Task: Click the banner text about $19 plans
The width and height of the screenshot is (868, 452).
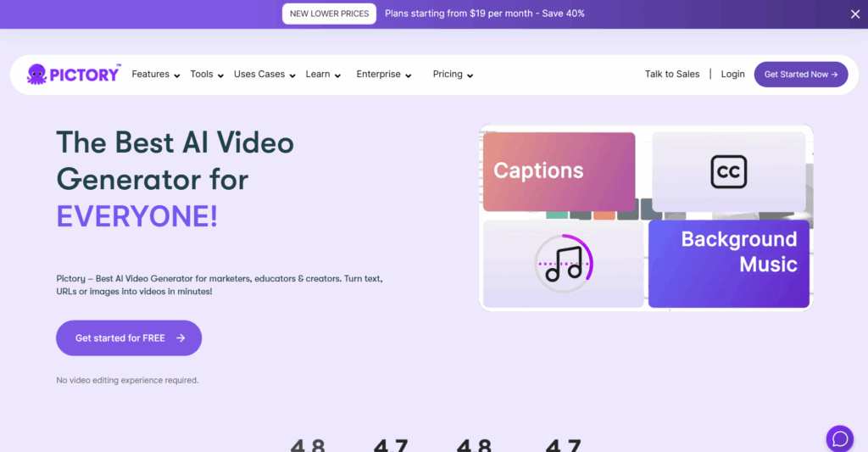Action: (485, 14)
